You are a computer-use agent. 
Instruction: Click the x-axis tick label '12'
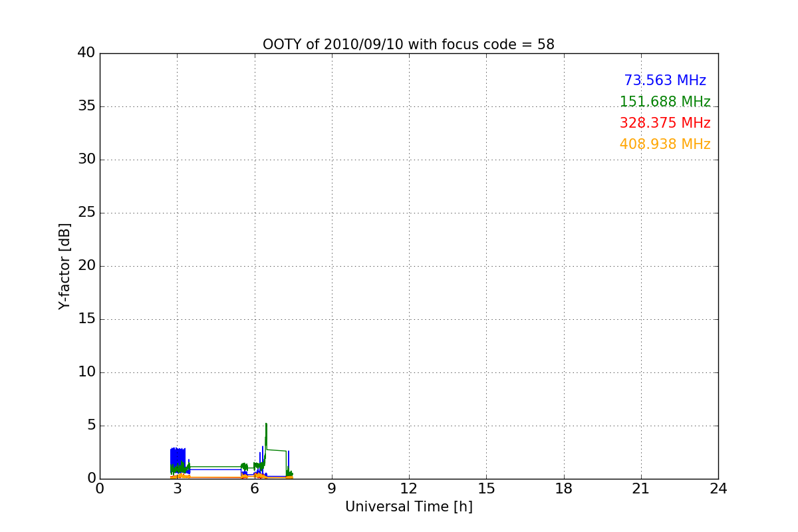[409, 489]
